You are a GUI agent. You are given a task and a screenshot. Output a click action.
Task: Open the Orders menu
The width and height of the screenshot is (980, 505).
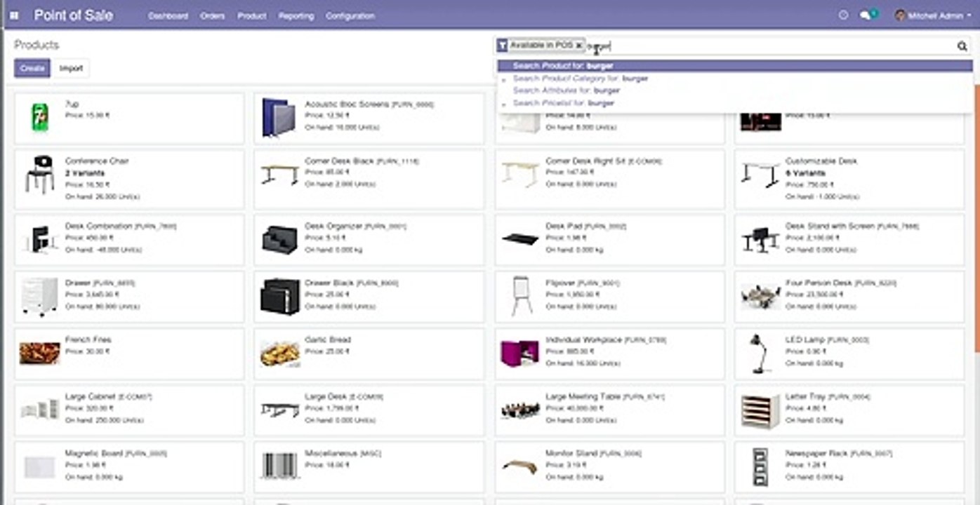click(212, 15)
